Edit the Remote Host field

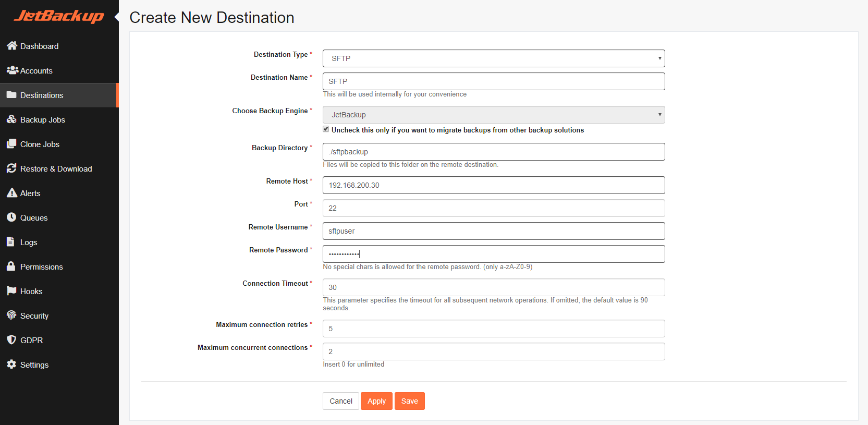[494, 185]
